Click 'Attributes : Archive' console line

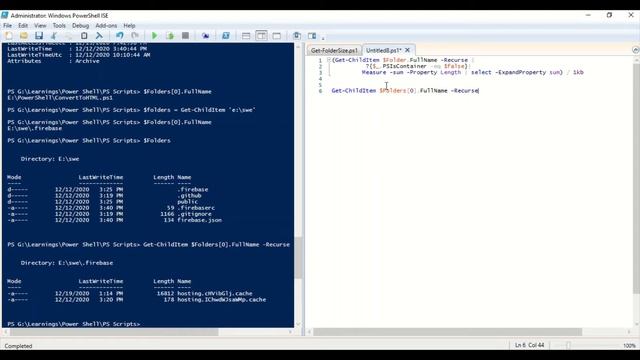point(53,61)
